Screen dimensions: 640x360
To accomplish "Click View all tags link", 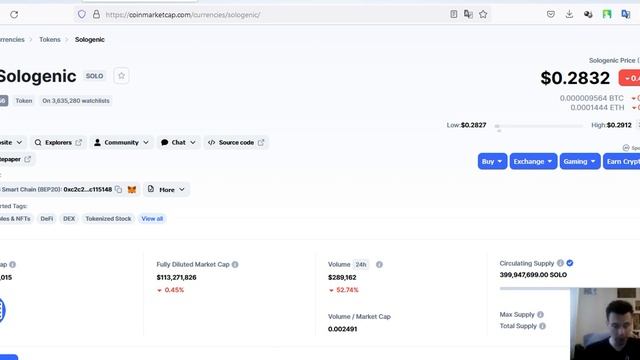I will 152,219.
